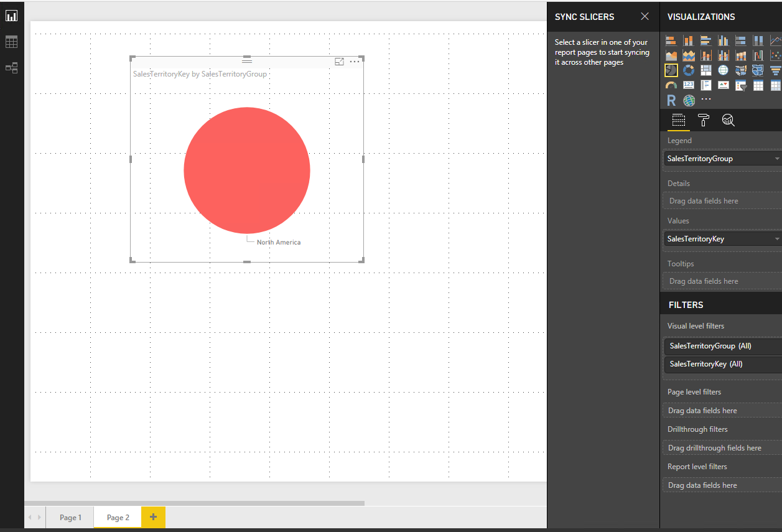782x532 pixels.
Task: Click the North America data label
Action: [x=279, y=242]
